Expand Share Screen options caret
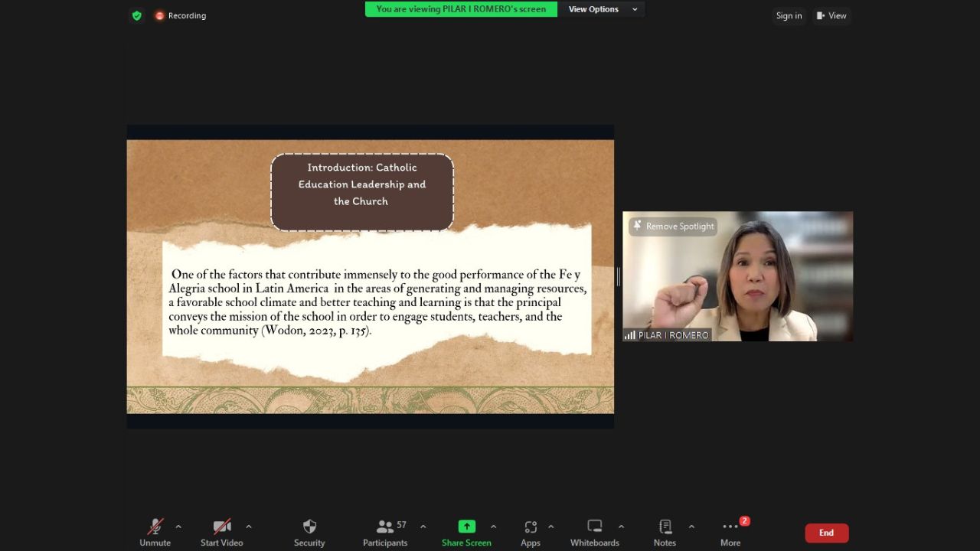This screenshot has height=551, width=980. pos(494,527)
